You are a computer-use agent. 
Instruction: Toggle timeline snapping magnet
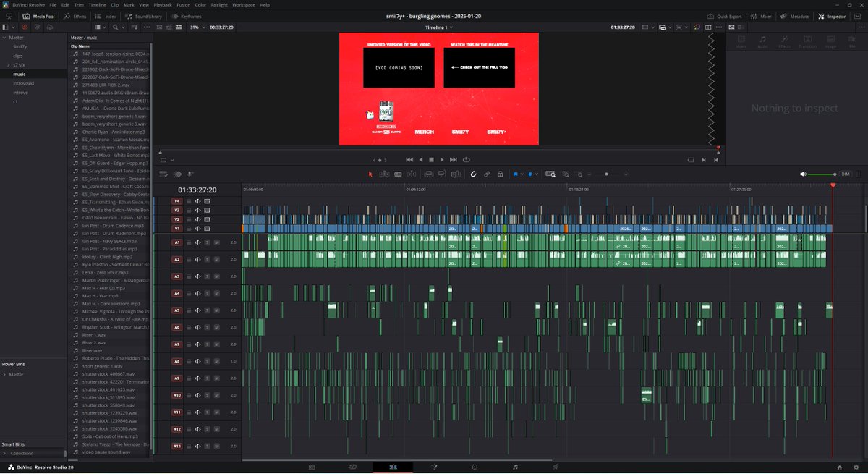[x=473, y=174]
